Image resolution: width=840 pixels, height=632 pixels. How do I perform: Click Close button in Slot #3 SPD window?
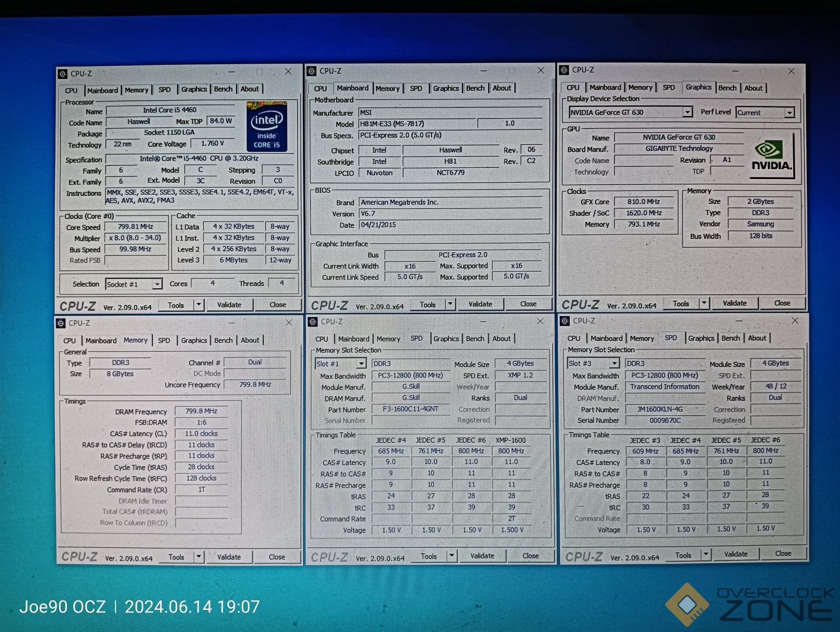tap(783, 554)
